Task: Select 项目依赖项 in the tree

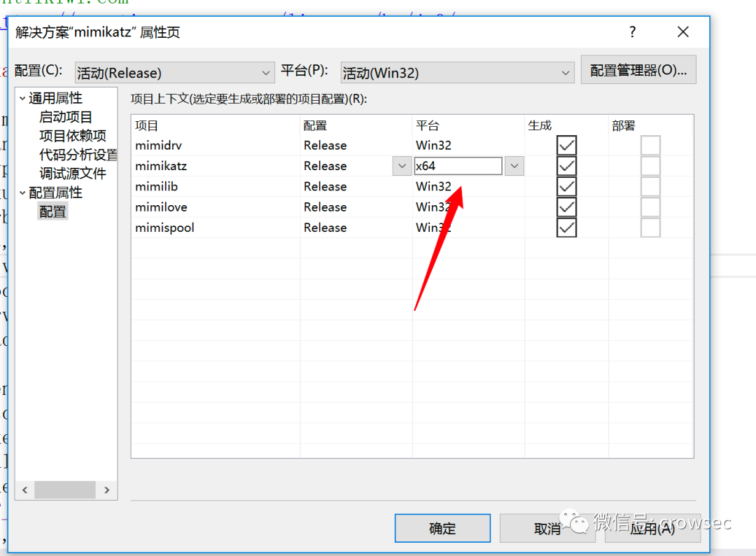Action: (72, 136)
